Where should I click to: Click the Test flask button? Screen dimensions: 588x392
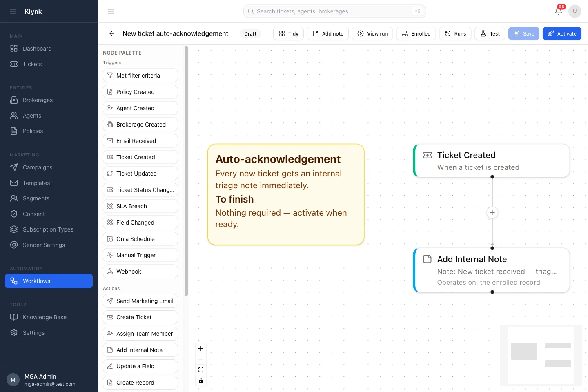coord(490,33)
